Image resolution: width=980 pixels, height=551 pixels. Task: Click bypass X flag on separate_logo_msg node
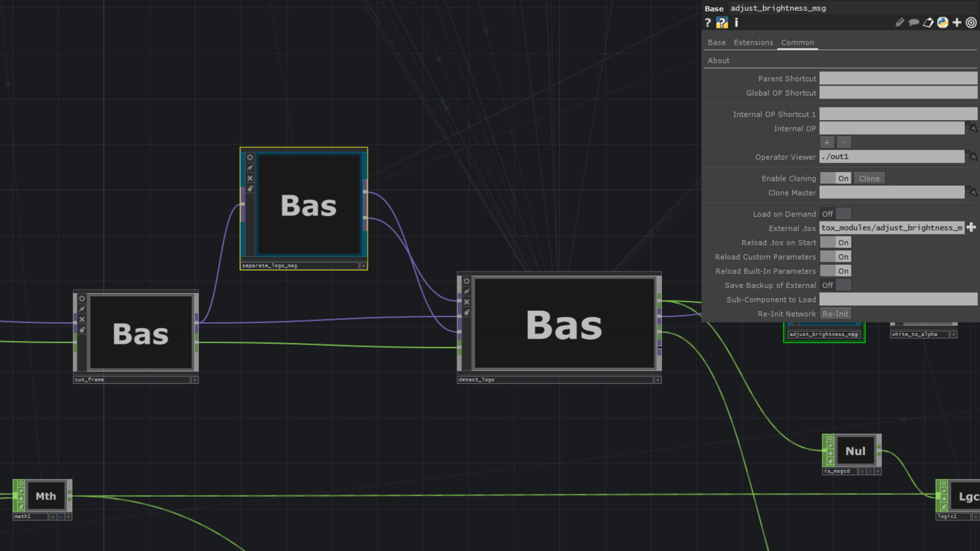coord(250,178)
